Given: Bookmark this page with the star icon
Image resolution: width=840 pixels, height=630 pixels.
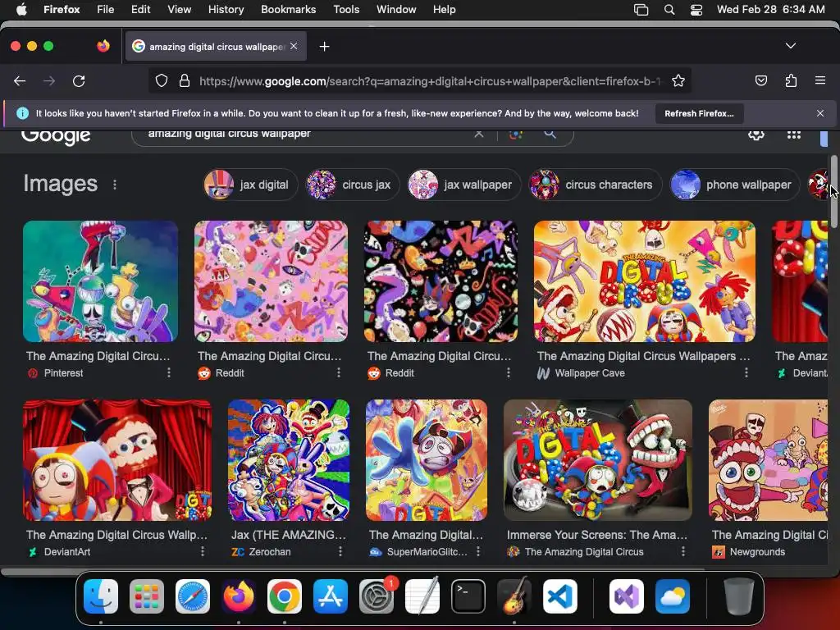Looking at the screenshot, I should click(678, 81).
